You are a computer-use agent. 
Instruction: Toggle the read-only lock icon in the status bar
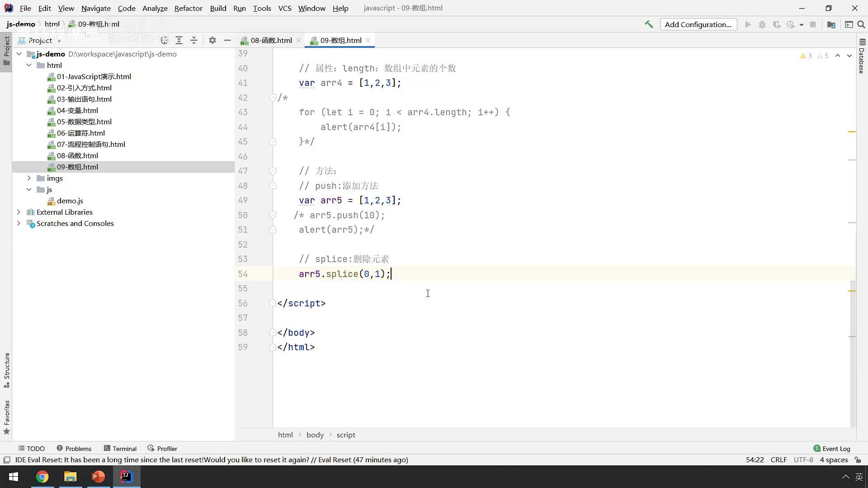click(x=858, y=460)
